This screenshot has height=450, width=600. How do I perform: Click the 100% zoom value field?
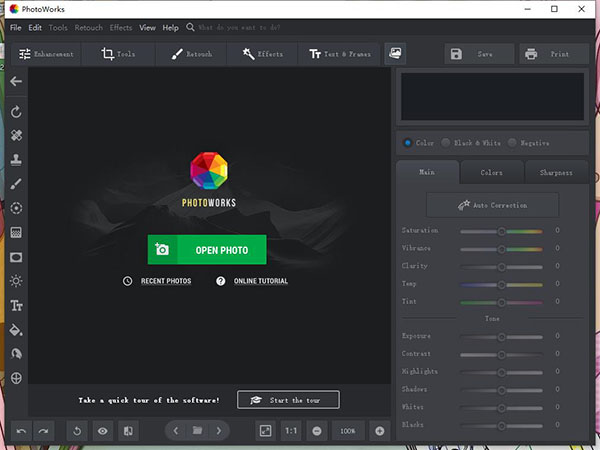(348, 431)
